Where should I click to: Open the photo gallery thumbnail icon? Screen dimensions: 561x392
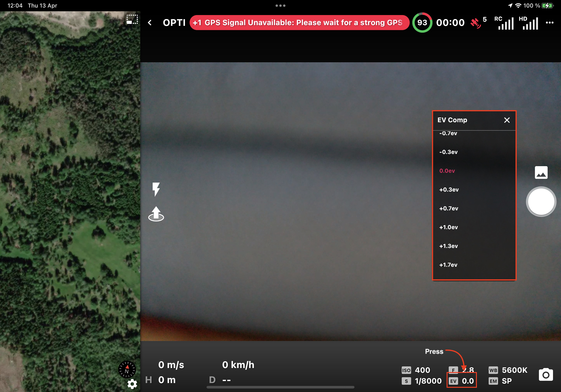click(541, 172)
